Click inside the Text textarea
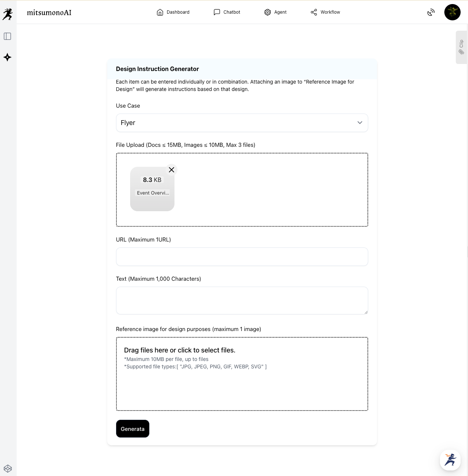The height and width of the screenshot is (476, 468). (x=242, y=300)
